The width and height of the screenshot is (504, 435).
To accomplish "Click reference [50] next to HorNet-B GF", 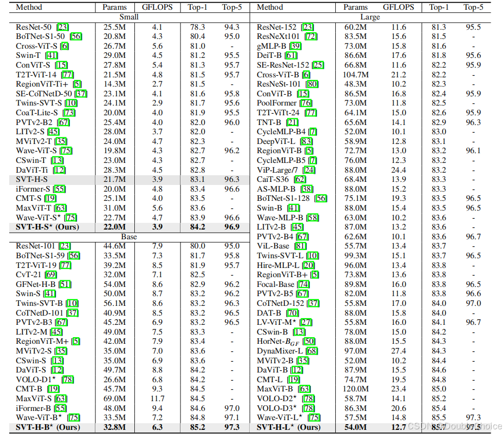I will 309,341.
